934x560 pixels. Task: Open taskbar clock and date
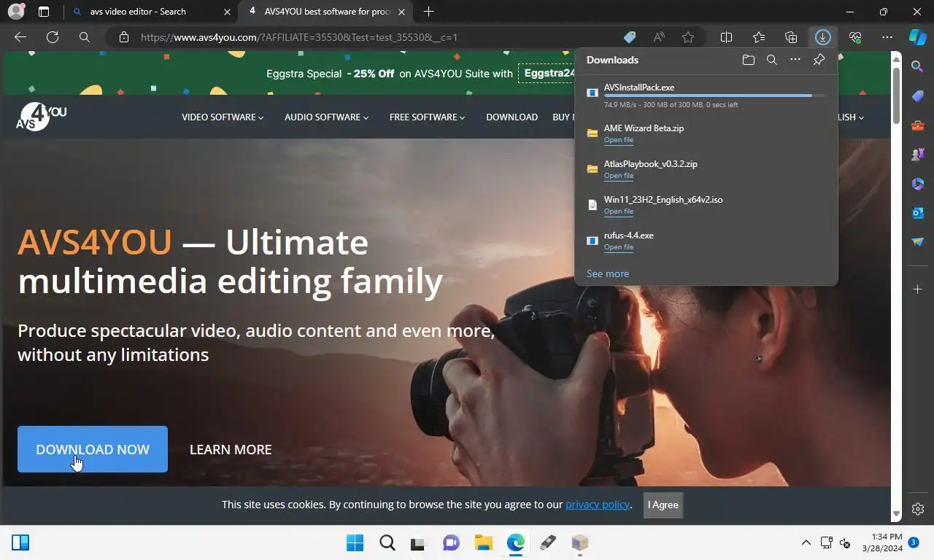tap(882, 542)
